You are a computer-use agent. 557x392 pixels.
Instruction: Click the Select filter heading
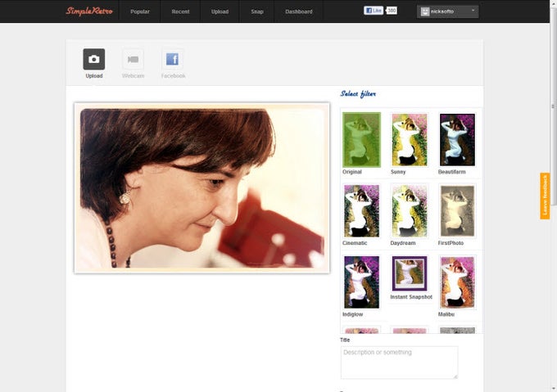(x=358, y=93)
